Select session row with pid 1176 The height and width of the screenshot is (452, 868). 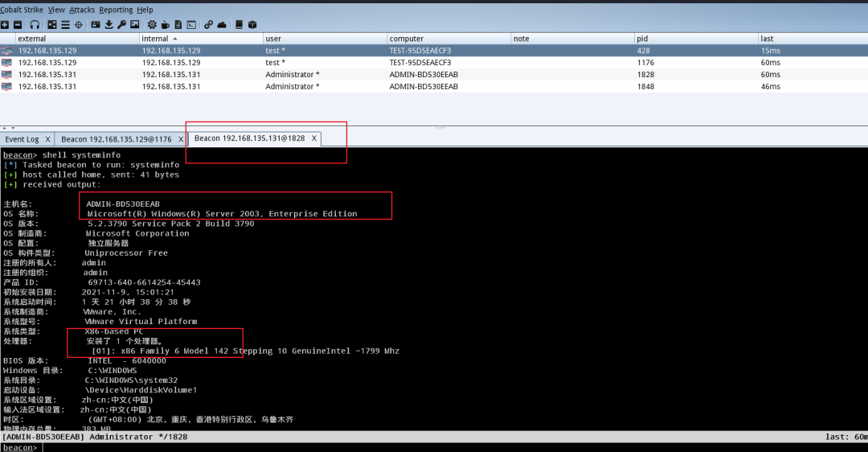pos(434,63)
